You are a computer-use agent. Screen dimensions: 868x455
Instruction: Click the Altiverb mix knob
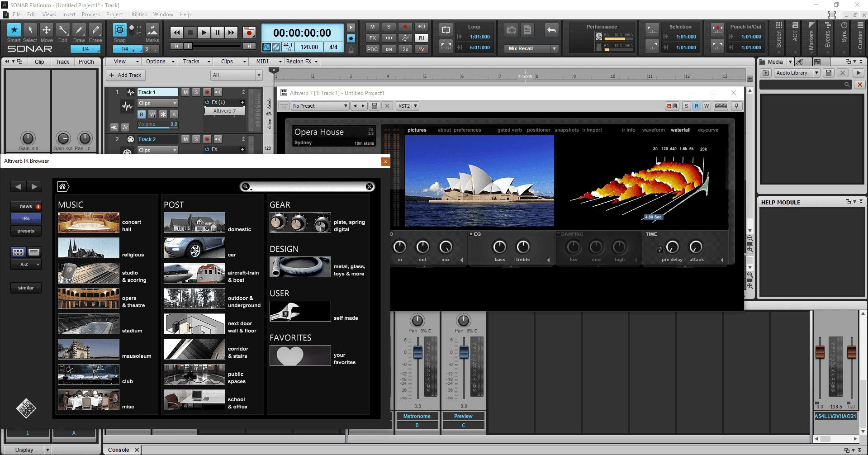(x=446, y=247)
